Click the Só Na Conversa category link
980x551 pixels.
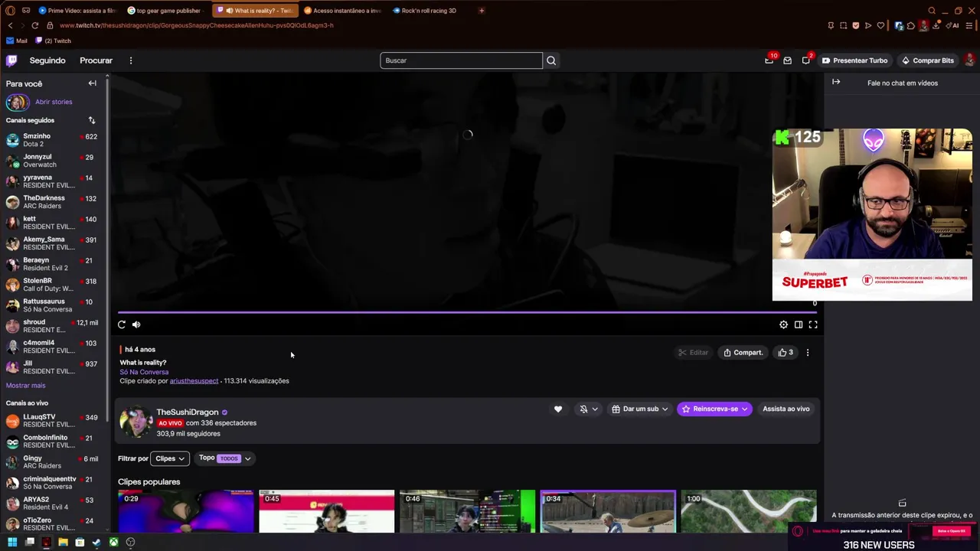point(144,372)
